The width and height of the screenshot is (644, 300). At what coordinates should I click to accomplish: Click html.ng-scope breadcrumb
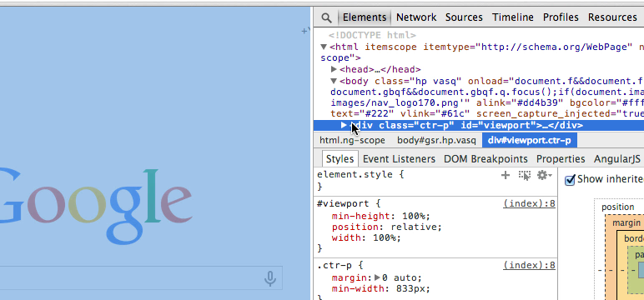pos(352,140)
